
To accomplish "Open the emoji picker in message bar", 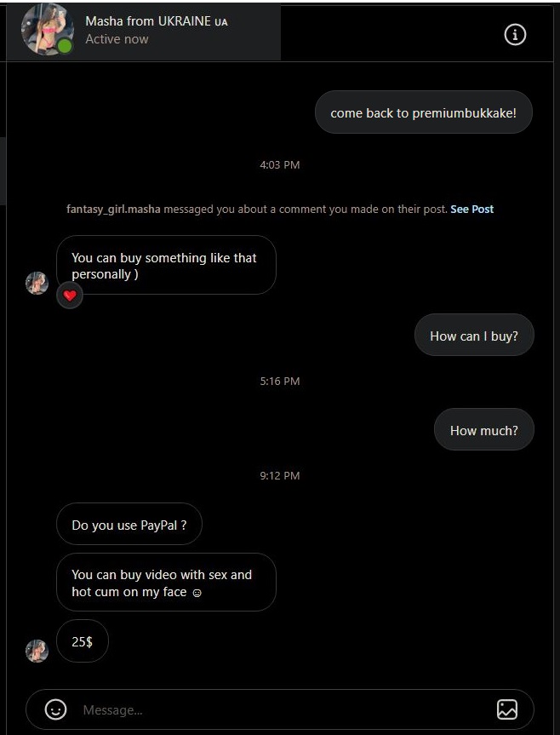I will [x=55, y=709].
